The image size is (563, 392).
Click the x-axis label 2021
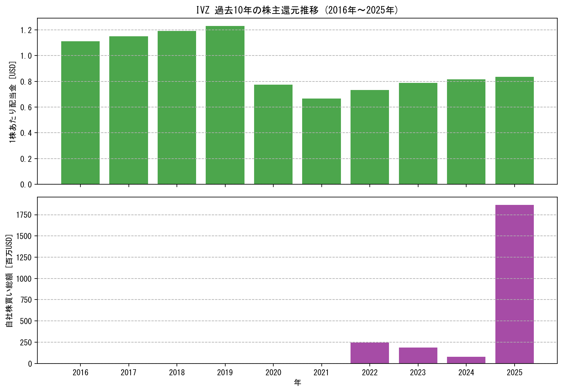tap(321, 372)
